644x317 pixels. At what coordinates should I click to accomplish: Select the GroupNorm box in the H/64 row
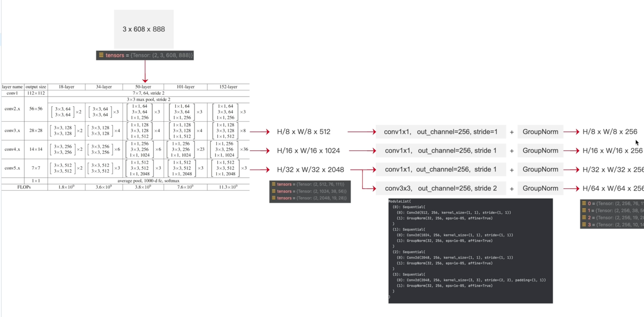[540, 188]
